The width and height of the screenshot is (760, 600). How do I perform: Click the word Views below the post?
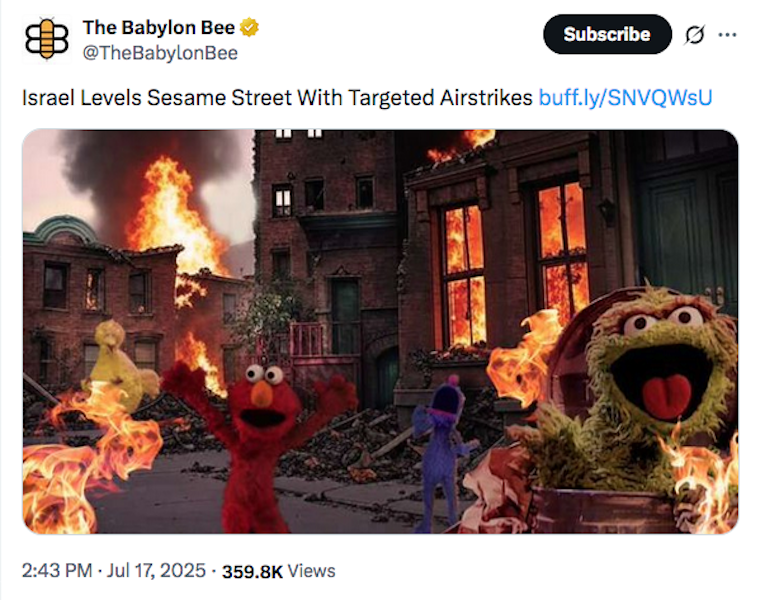pyautogui.click(x=311, y=571)
